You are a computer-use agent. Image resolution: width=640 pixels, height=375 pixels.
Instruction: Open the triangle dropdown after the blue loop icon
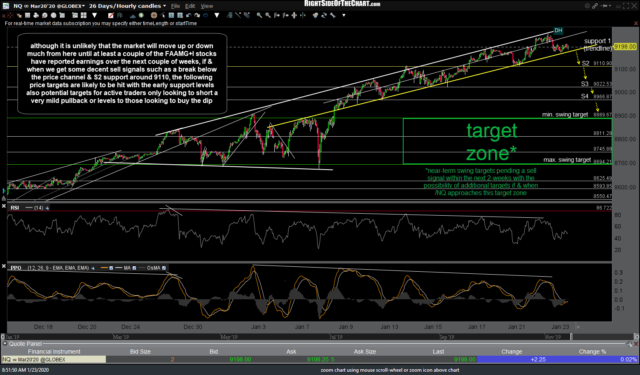click(217, 16)
